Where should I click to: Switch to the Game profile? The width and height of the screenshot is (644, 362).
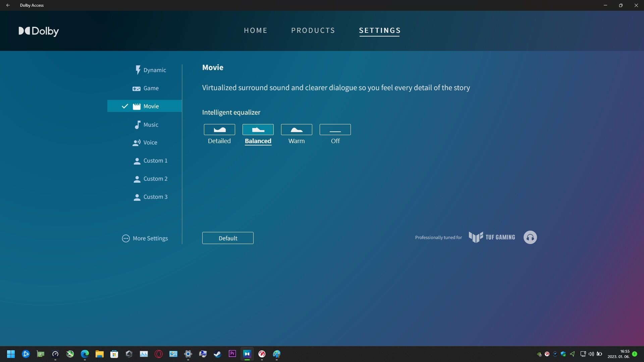pos(146,88)
